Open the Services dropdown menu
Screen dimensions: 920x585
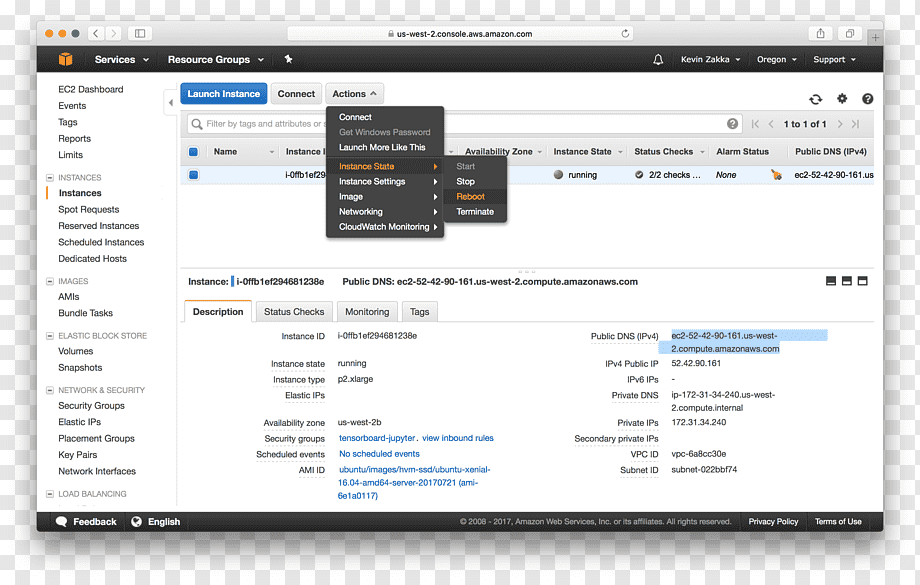click(121, 59)
